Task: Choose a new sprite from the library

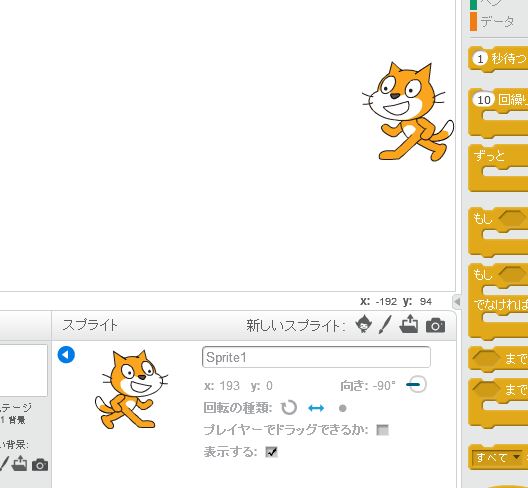Action: [363, 325]
